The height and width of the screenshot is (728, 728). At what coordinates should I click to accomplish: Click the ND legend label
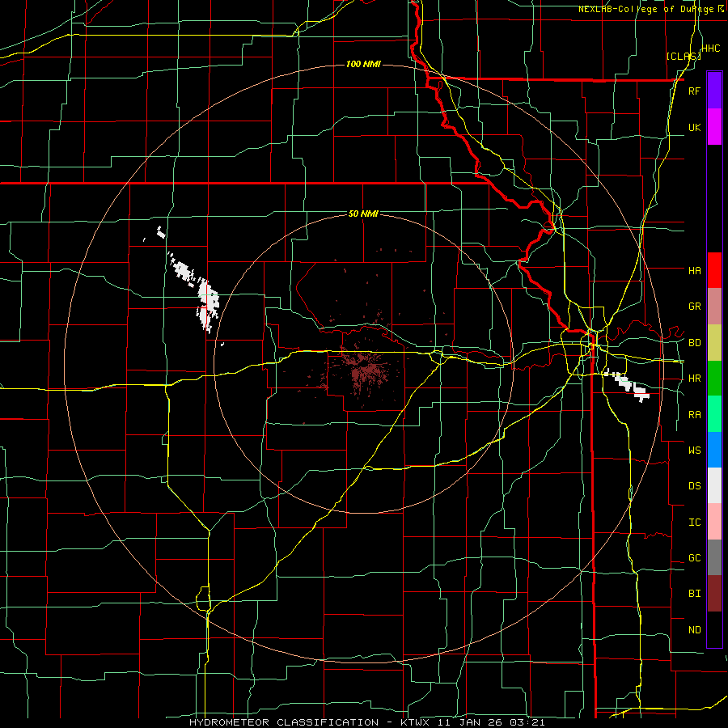click(x=694, y=629)
